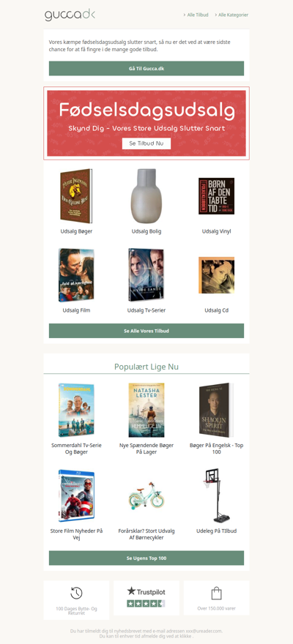
Task: Click the Trustpilot star logo
Action: pyautogui.click(x=146, y=592)
